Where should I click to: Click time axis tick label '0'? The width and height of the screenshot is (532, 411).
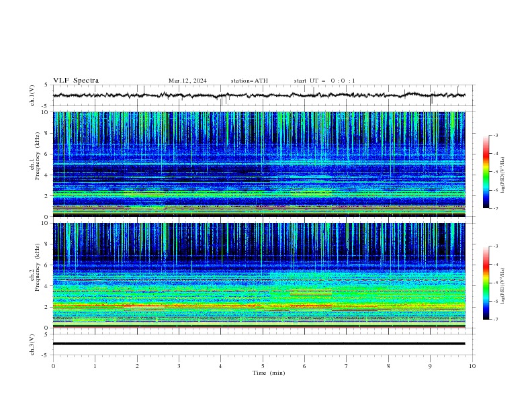(x=53, y=366)
